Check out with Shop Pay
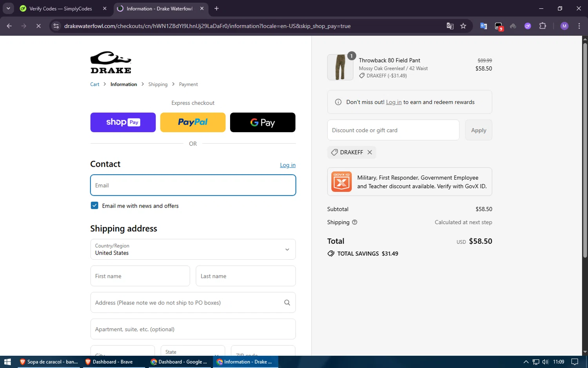 click(123, 122)
